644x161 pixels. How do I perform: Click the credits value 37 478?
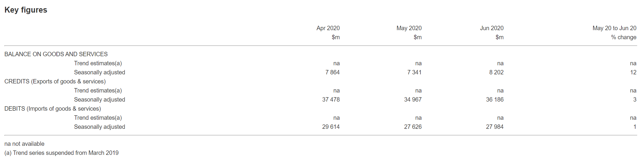coord(331,100)
